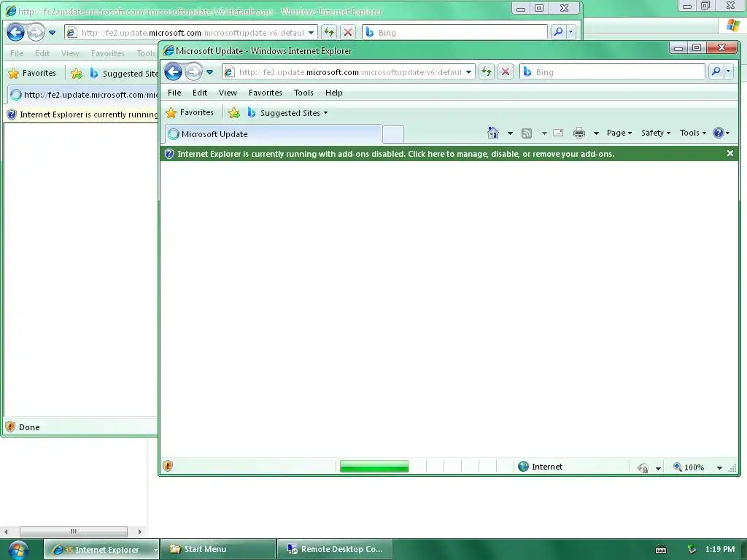This screenshot has width=747, height=560.
Task: Add to Favorites Bar star icon in front window
Action: point(234,113)
